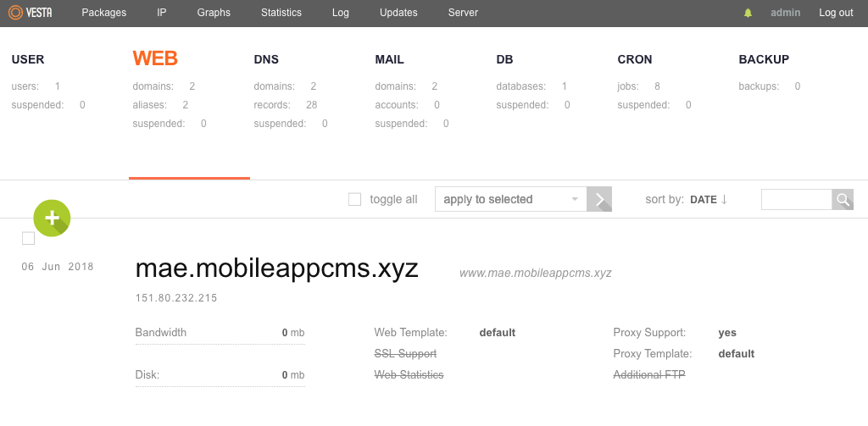Image resolution: width=868 pixels, height=426 pixels.
Task: Open the notifications bell icon
Action: click(748, 14)
